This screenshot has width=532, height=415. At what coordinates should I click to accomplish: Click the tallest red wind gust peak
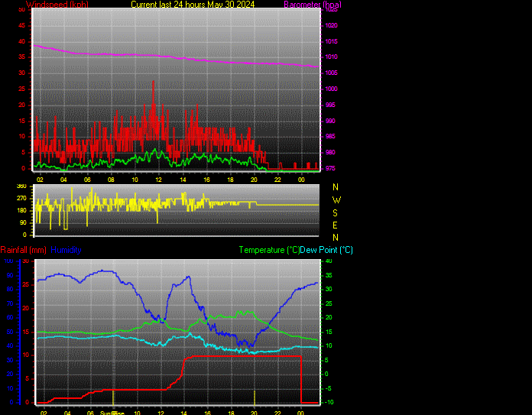click(x=153, y=83)
